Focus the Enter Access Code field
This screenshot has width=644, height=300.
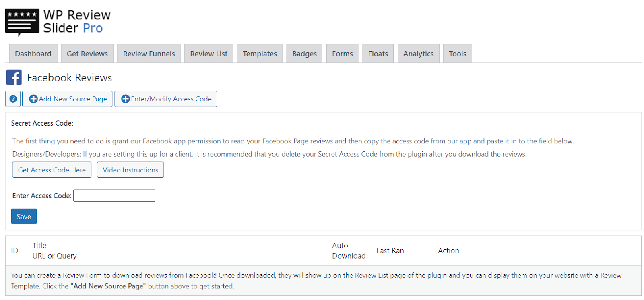114,196
